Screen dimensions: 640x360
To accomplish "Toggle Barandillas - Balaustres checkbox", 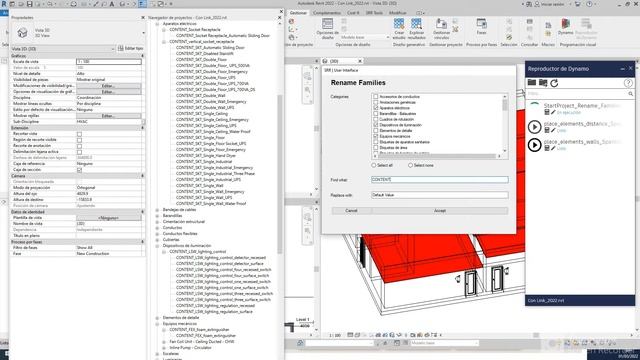I will [376, 113].
